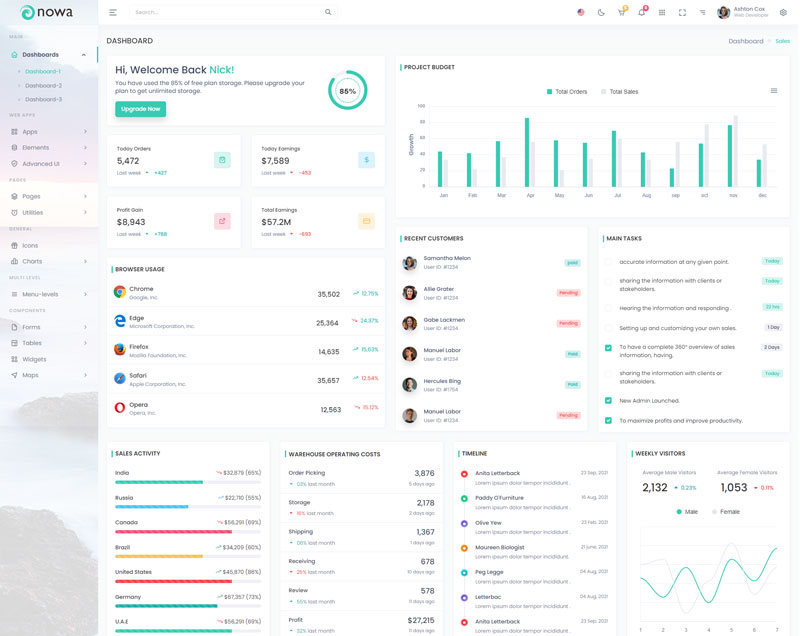Open Widgets in the sidebar
This screenshot has width=800, height=636.
coord(34,359)
